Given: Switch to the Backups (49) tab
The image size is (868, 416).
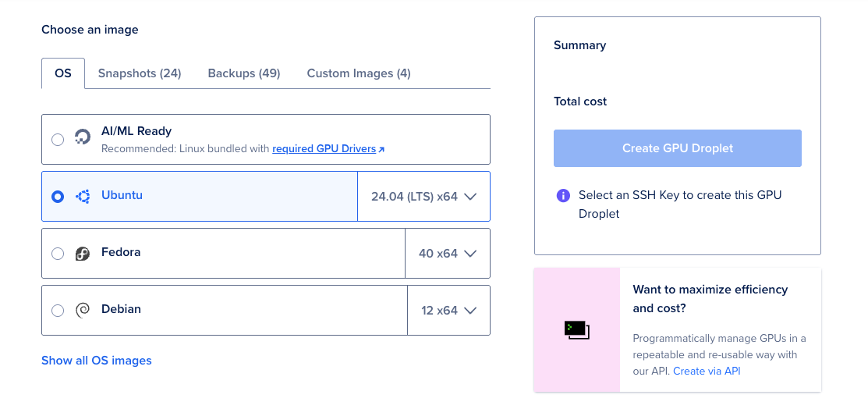Looking at the screenshot, I should coord(244,73).
